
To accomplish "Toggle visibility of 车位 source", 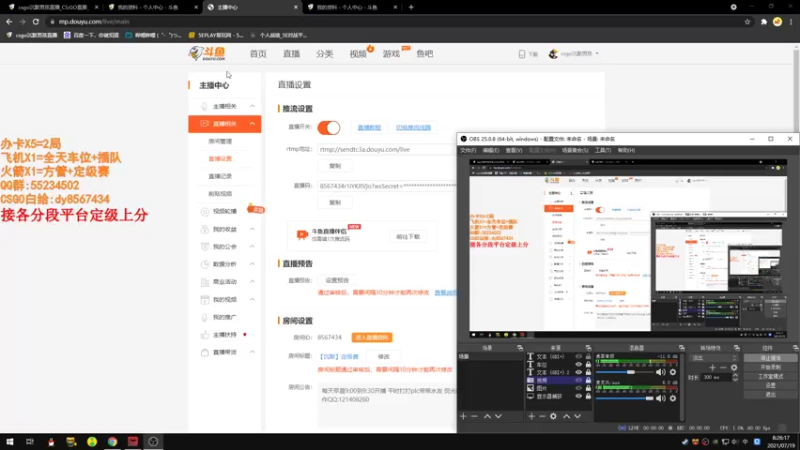I will 579,364.
